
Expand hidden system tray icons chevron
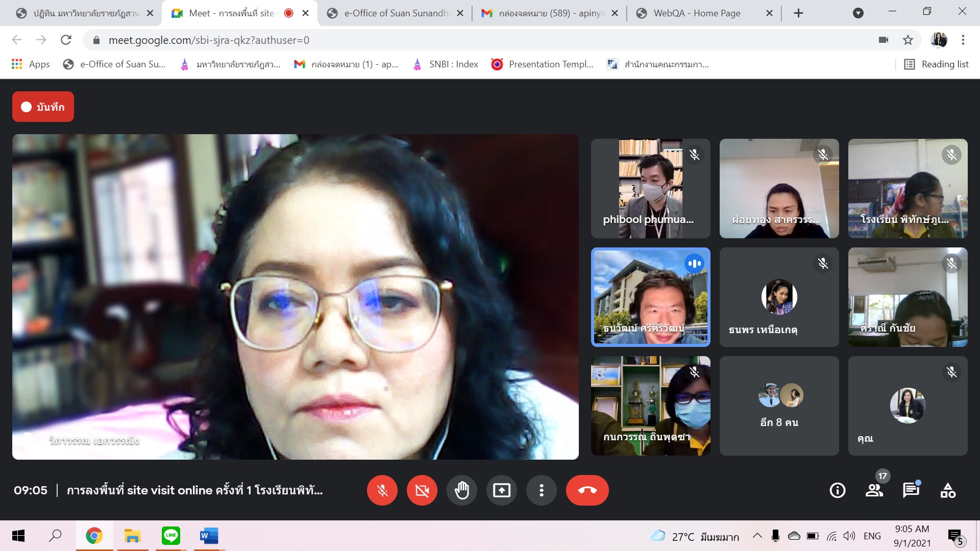(757, 536)
